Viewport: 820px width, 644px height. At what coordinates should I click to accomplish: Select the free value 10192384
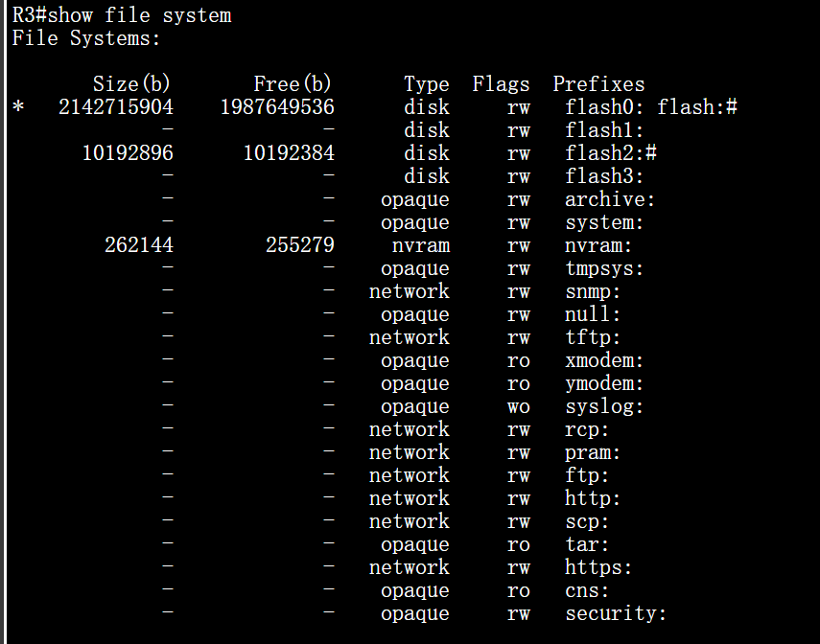289,152
